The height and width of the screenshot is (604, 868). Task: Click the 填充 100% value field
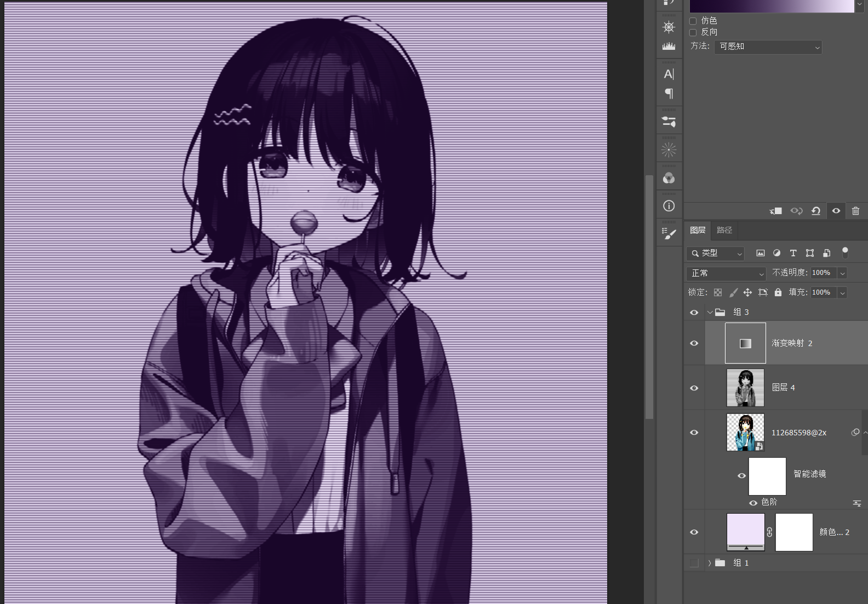824,292
